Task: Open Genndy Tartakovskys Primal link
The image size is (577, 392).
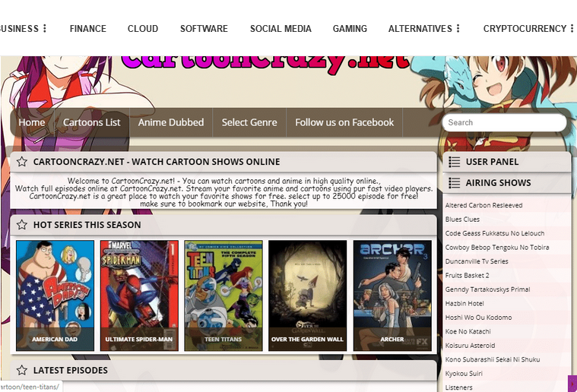Action: click(487, 289)
